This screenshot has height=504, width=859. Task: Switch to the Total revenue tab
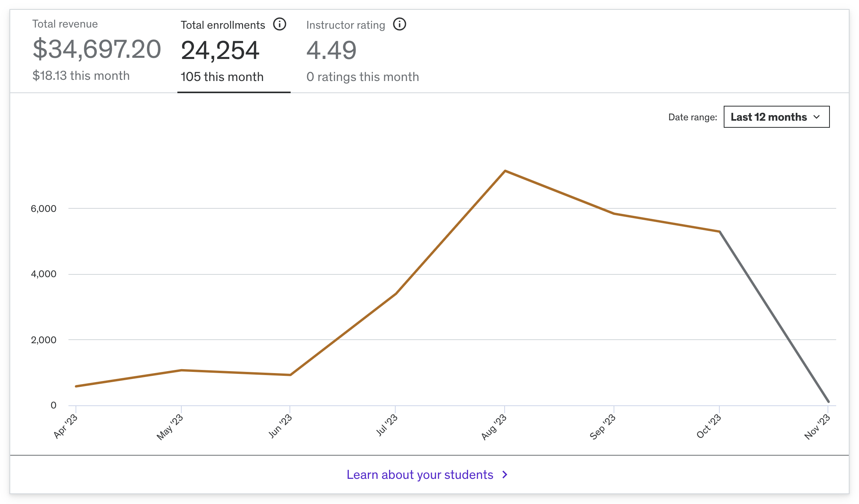[97, 51]
